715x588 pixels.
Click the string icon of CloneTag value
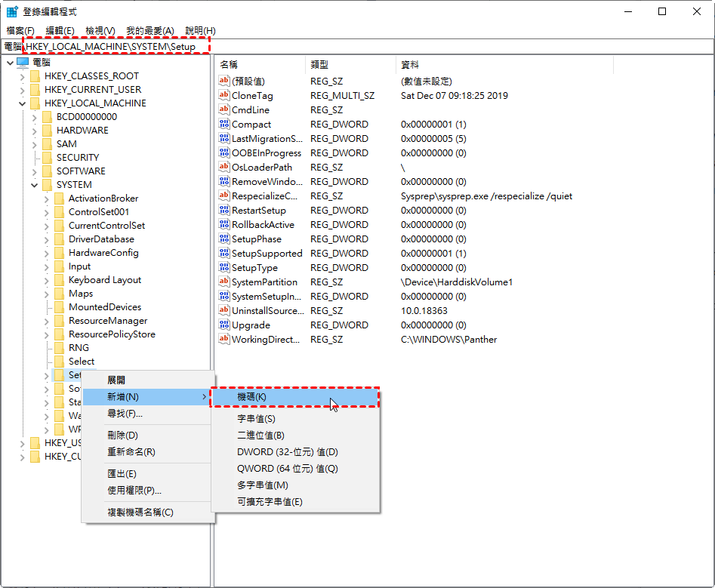click(224, 95)
